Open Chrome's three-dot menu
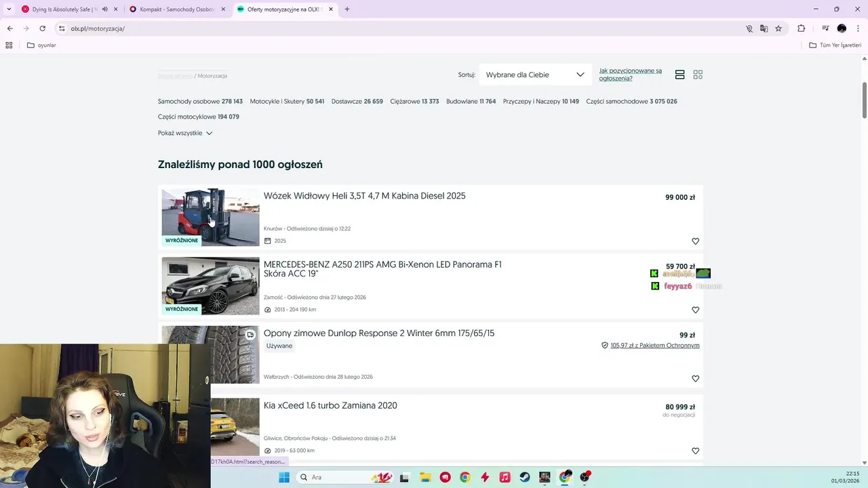868x488 pixels. tap(858, 28)
